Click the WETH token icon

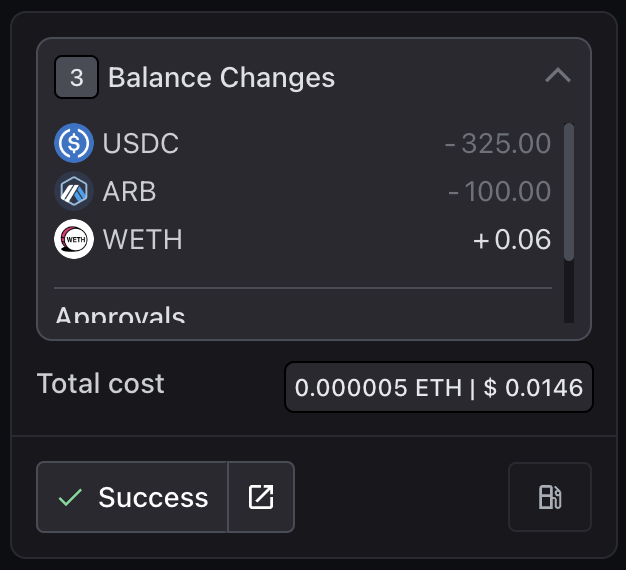pyautogui.click(x=73, y=240)
